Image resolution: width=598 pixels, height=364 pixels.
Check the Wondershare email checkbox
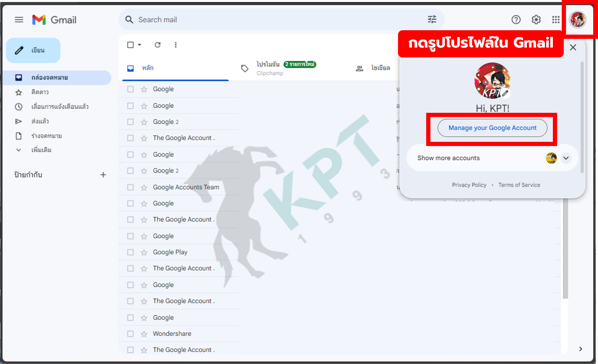130,334
